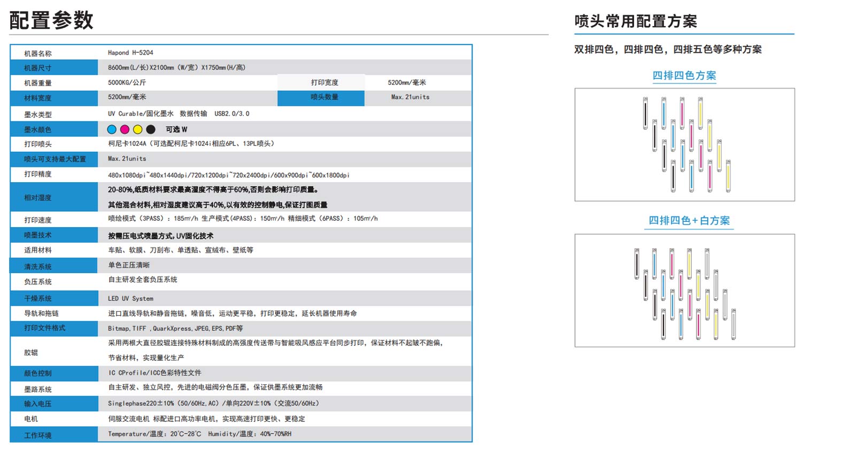Click the black ink color circle

click(x=151, y=129)
